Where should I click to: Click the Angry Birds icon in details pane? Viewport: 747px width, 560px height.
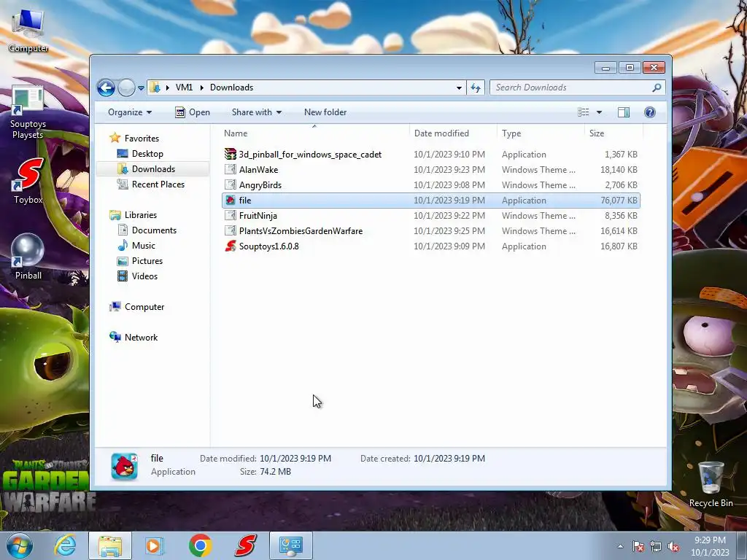coord(124,465)
